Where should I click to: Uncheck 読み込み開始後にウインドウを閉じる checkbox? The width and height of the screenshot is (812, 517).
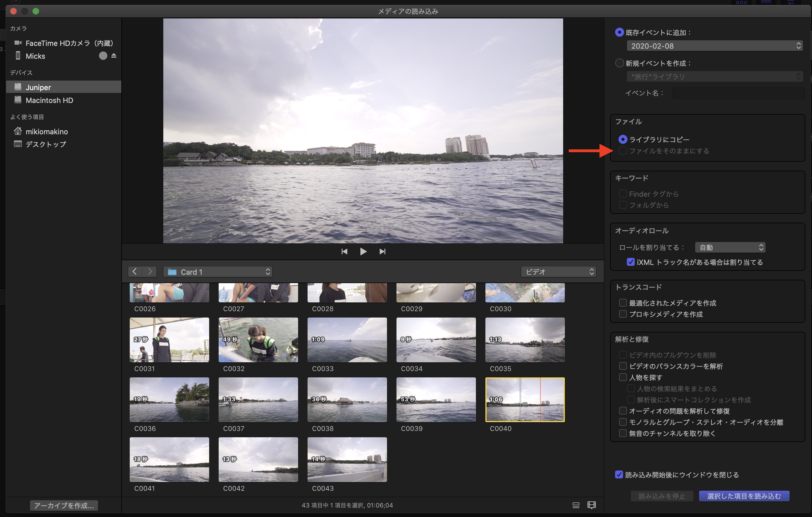click(x=619, y=474)
